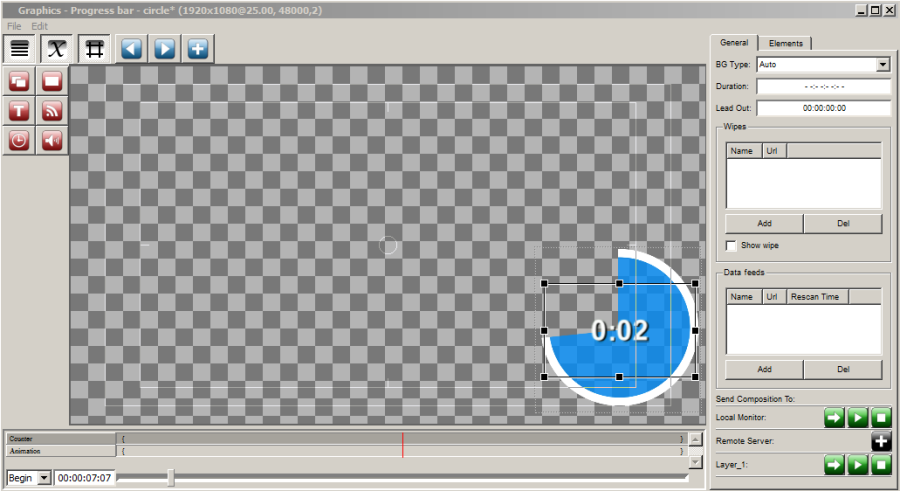Click Del button under Wipes
This screenshot has width=900, height=491.
click(843, 223)
